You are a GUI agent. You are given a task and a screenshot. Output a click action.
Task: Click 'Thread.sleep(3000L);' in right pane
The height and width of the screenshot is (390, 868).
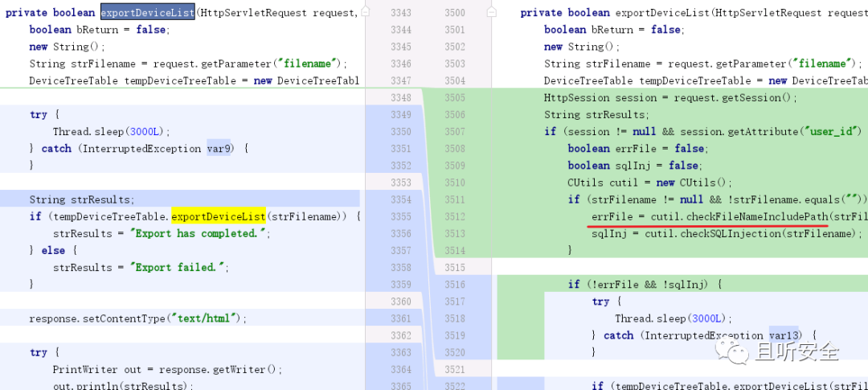674,318
